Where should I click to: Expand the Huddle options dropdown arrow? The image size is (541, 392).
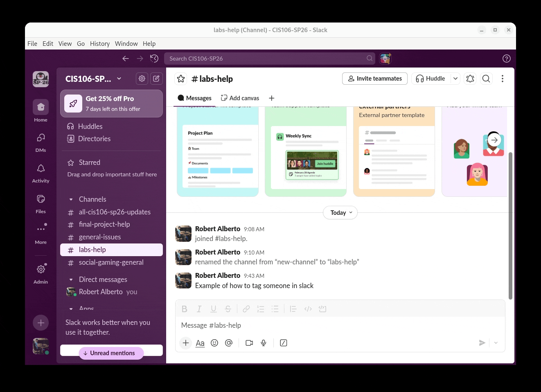tap(455, 79)
